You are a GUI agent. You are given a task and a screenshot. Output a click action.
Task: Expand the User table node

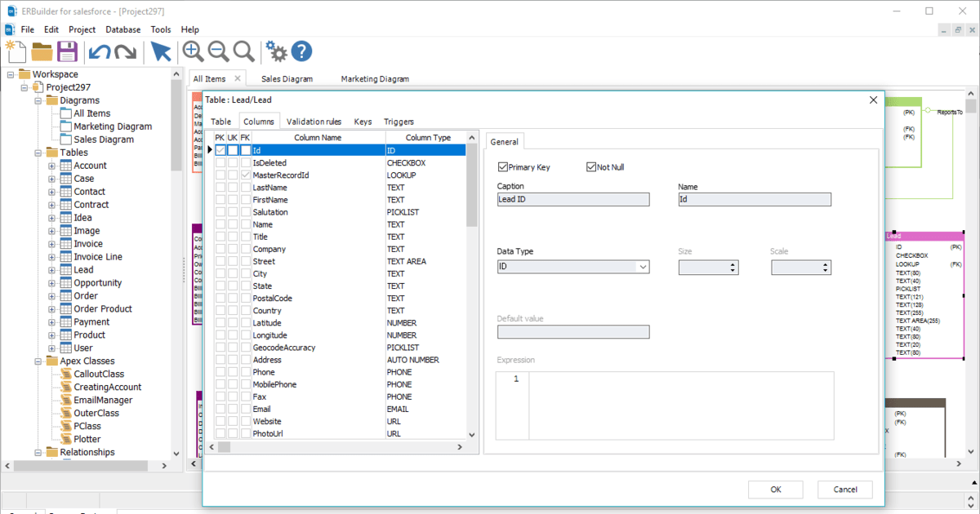[x=51, y=348]
